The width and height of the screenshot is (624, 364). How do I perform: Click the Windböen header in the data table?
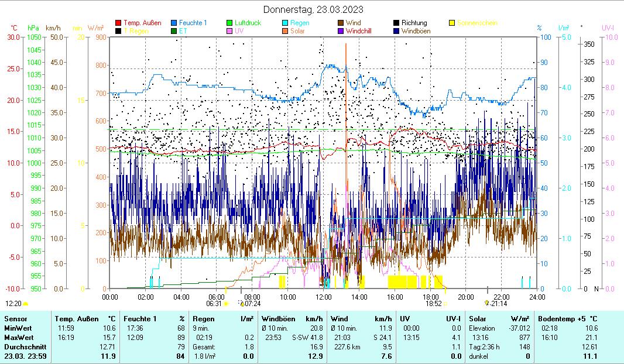point(277,318)
